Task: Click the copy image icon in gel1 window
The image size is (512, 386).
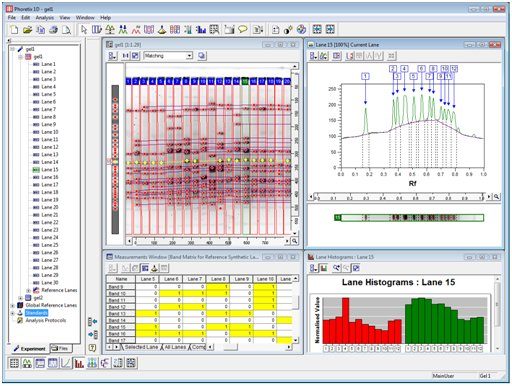Action: point(202,56)
